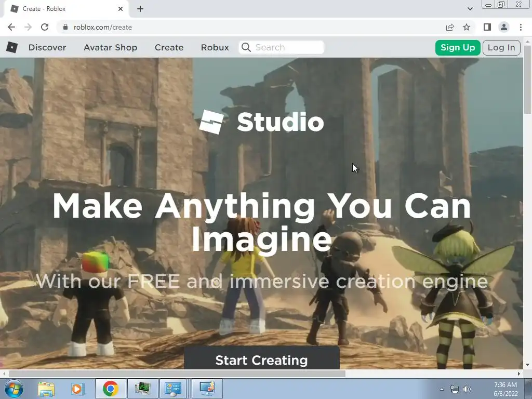Click into the Roblox Search field

[282, 47]
